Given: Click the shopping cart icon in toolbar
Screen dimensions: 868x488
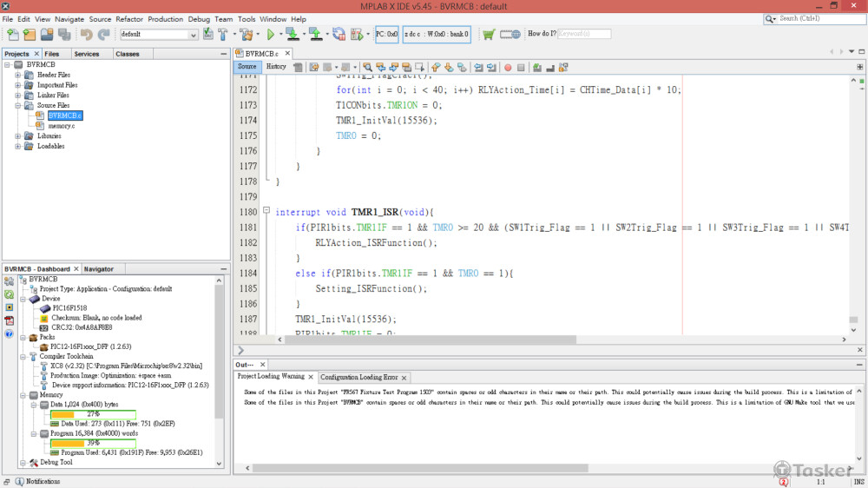Looking at the screenshot, I should (489, 35).
